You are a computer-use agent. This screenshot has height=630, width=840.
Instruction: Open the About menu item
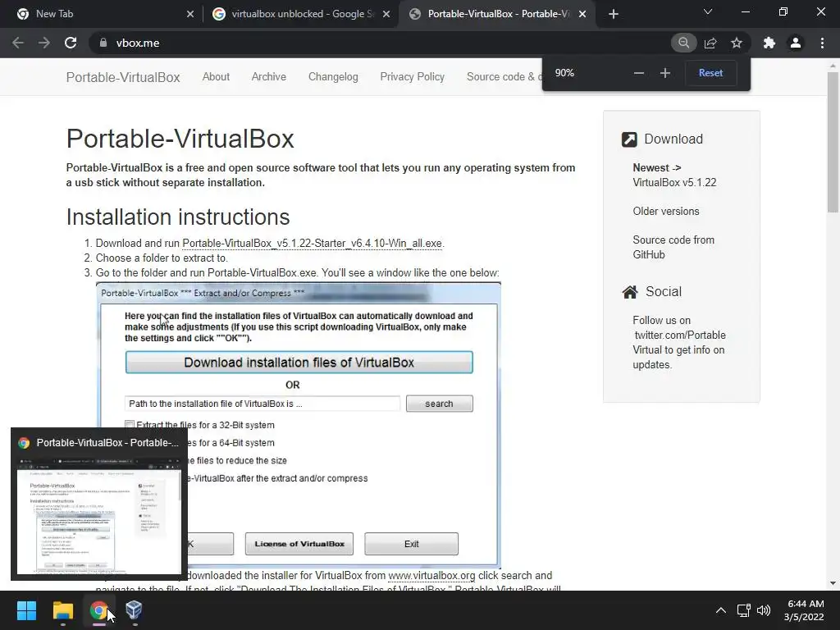(x=216, y=76)
